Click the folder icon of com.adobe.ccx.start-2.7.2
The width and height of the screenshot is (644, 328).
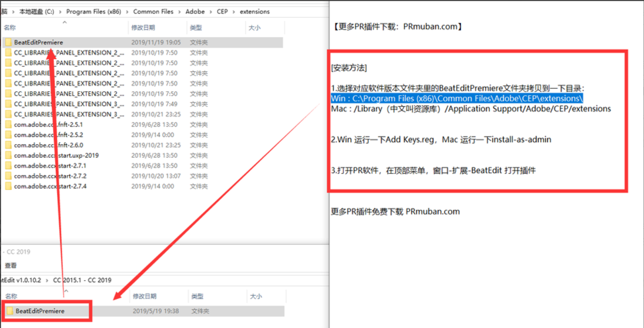point(8,176)
